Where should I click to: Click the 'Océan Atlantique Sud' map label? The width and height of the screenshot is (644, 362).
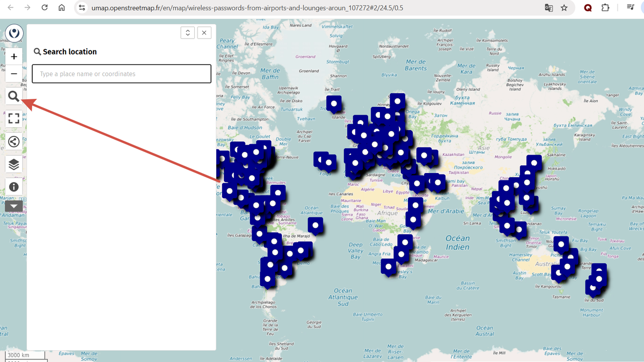coord(343,297)
